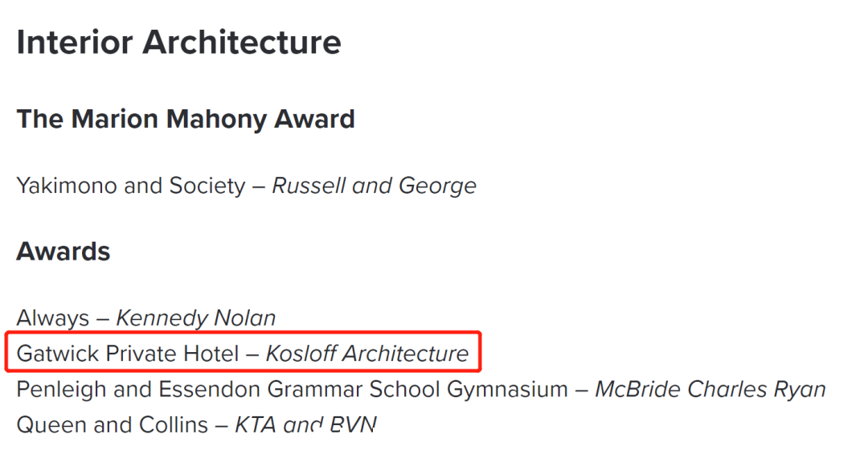Select the KTA and BVN italic text
Viewport: 868px width, 475px height.
click(306, 425)
